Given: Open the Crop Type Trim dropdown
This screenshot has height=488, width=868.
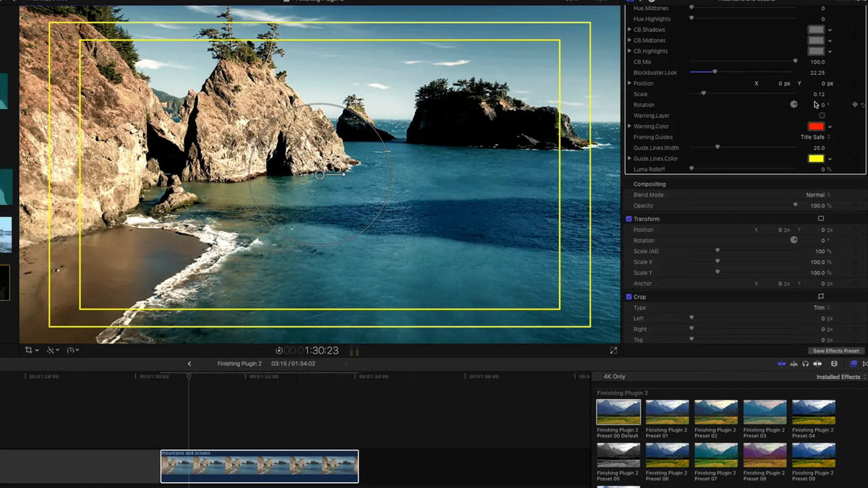Looking at the screenshot, I should 822,307.
